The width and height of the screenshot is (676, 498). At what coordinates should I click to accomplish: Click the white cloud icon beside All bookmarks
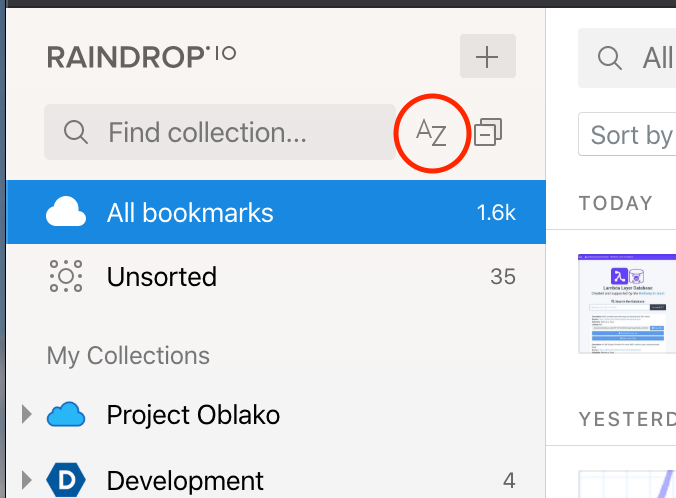click(66, 213)
